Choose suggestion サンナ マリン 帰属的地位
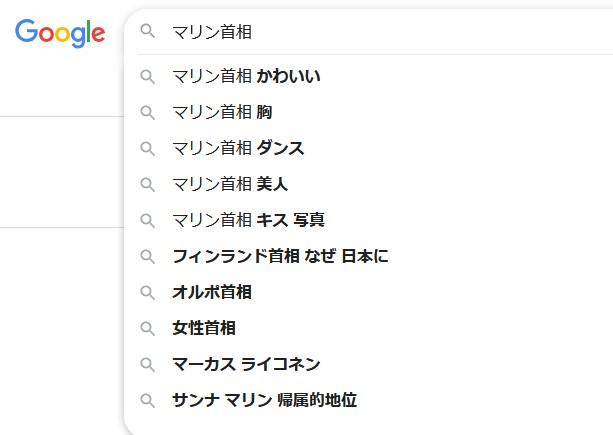Screen dimensions: 613x435 [264, 400]
